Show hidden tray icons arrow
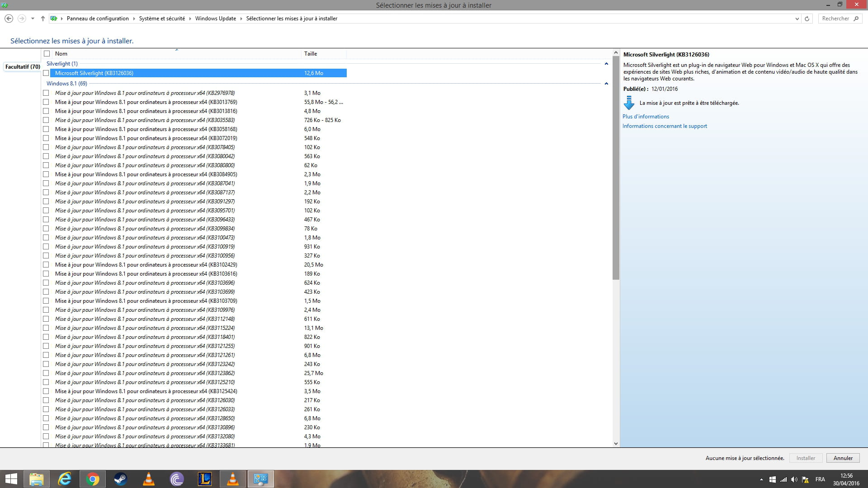This screenshot has width=868, height=488. (x=761, y=479)
